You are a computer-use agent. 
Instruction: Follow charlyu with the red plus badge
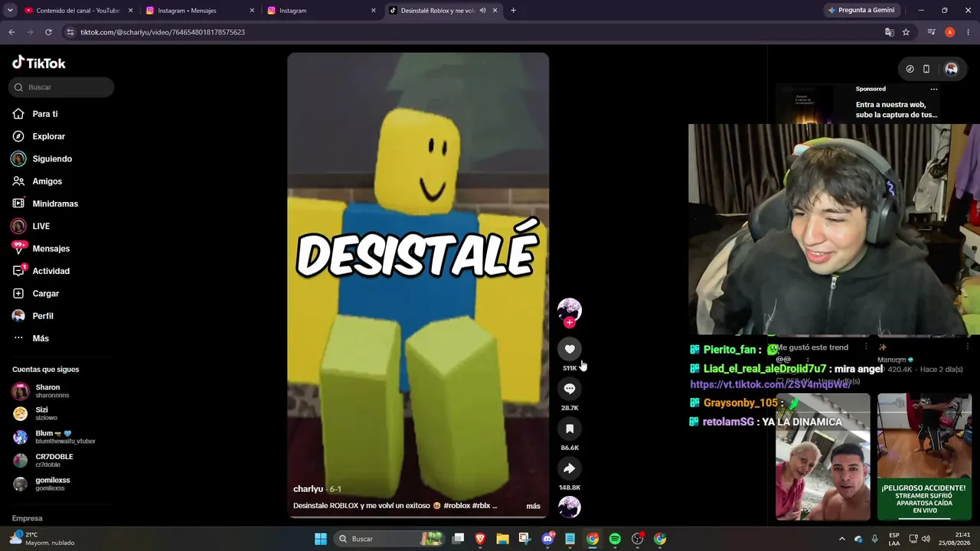(x=569, y=322)
